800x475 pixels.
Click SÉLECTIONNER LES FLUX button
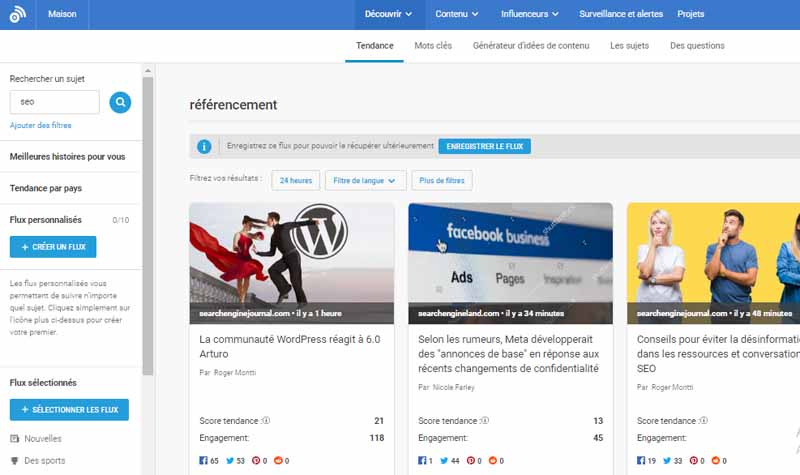click(69, 410)
